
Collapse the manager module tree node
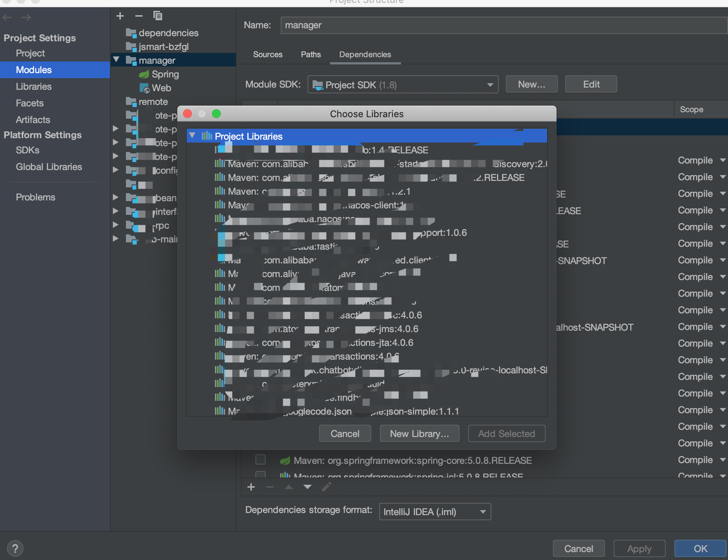pyautogui.click(x=116, y=60)
